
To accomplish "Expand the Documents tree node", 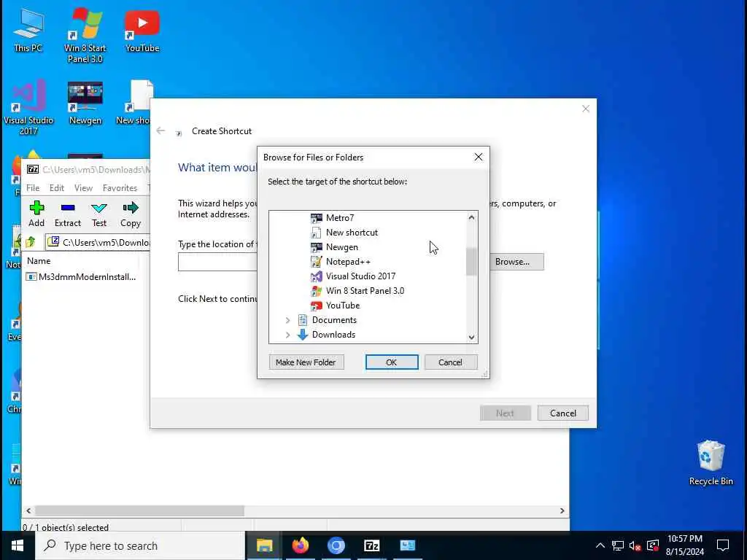I will click(287, 321).
